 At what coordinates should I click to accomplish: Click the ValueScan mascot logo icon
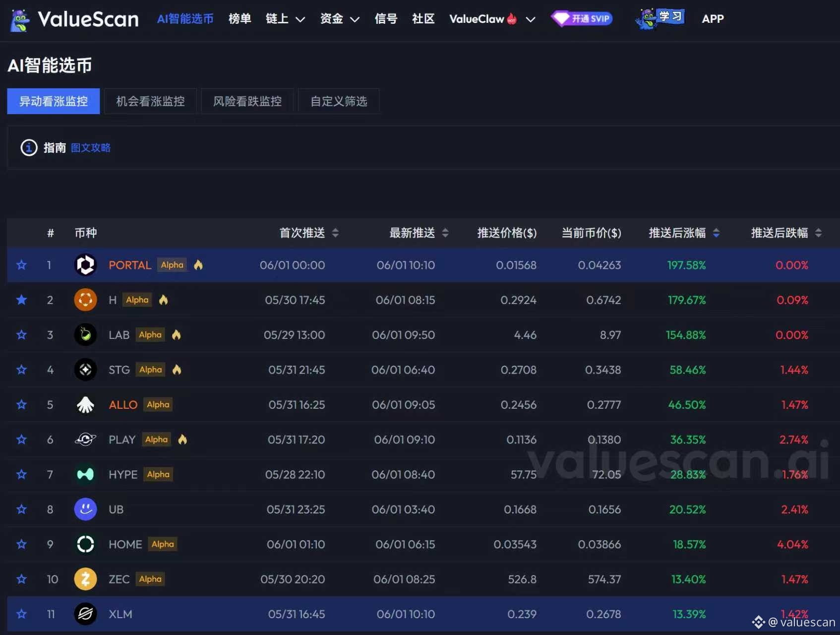(x=20, y=20)
